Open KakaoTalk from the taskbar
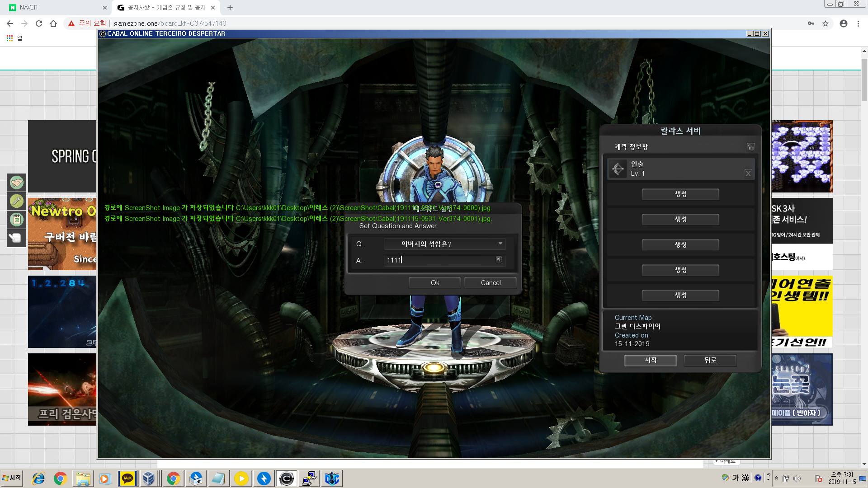 pyautogui.click(x=127, y=479)
